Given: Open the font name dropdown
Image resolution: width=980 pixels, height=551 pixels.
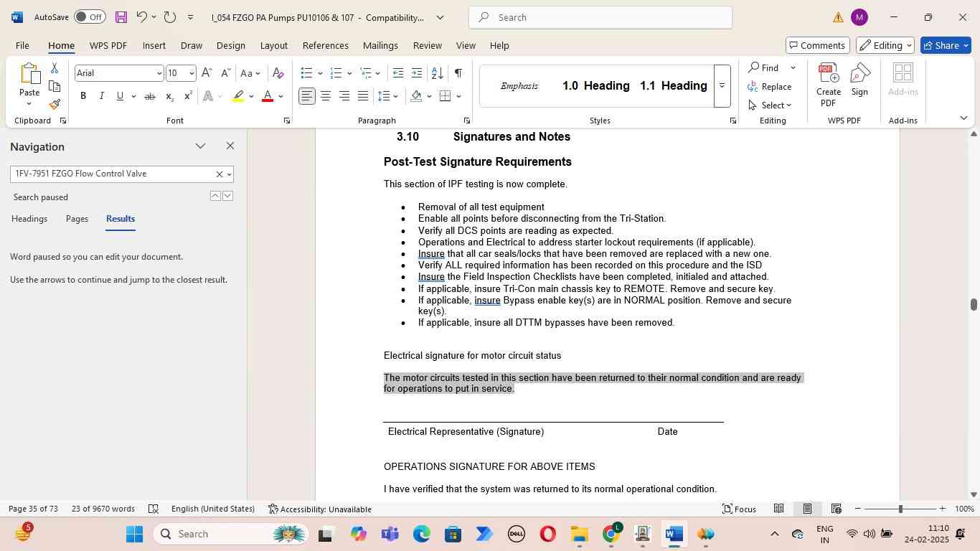Looking at the screenshot, I should [x=159, y=73].
